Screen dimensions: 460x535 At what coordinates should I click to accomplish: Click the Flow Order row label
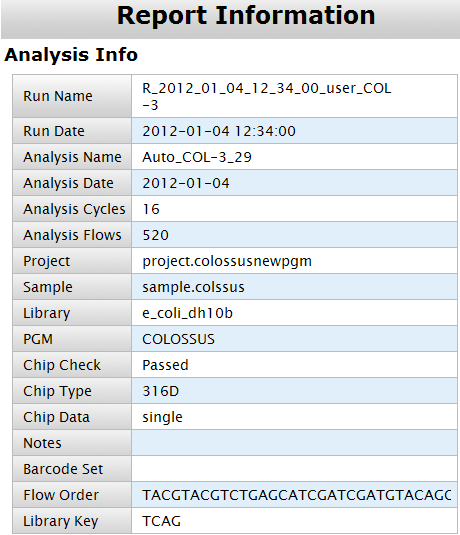72,495
